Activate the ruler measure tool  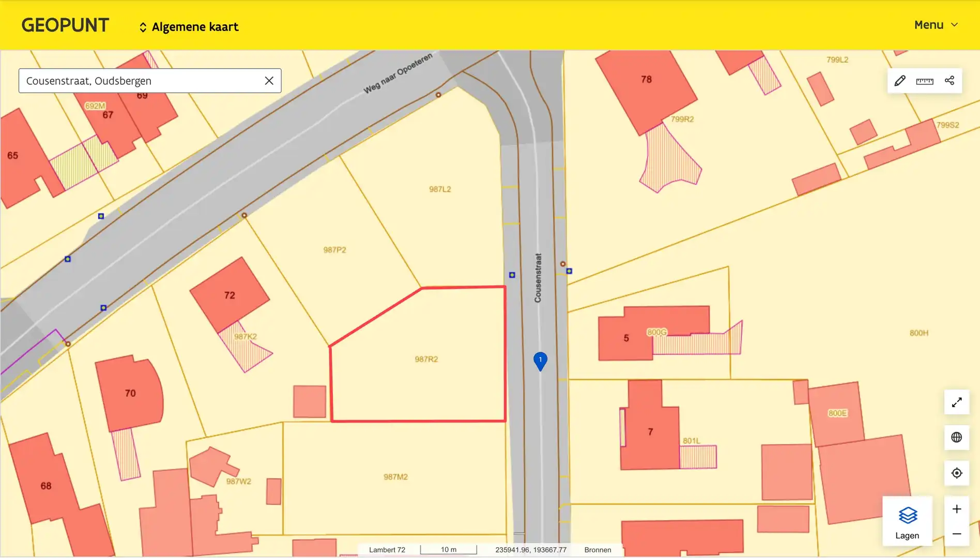coord(925,81)
